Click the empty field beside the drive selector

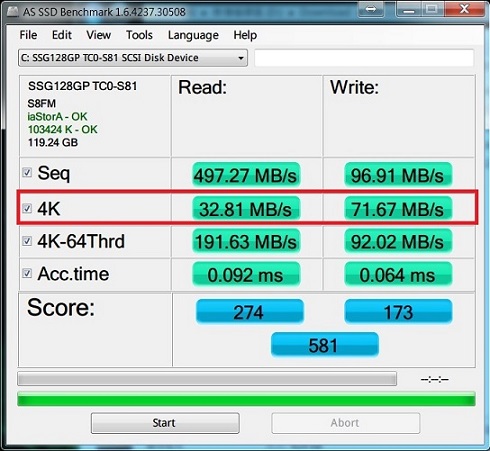tap(364, 58)
